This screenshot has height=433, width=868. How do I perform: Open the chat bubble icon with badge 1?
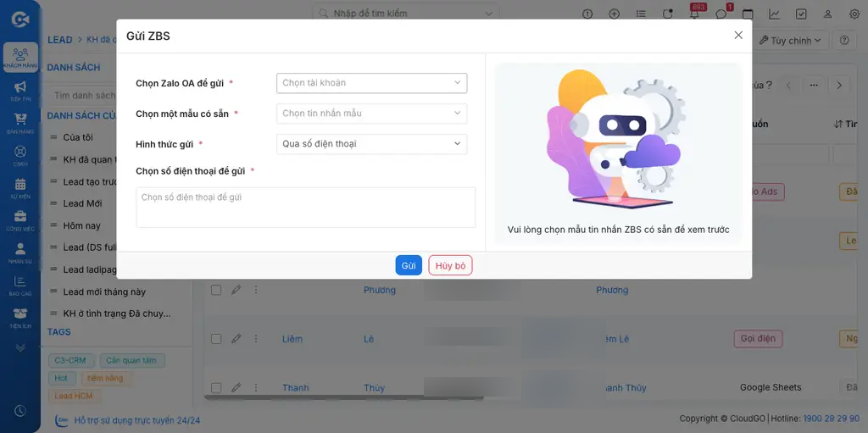pos(722,14)
